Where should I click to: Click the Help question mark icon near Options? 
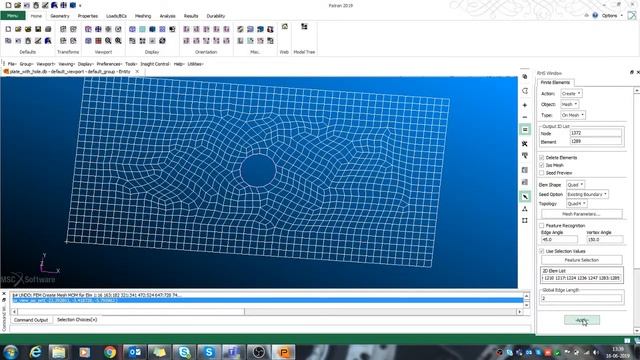pyautogui.click(x=595, y=16)
